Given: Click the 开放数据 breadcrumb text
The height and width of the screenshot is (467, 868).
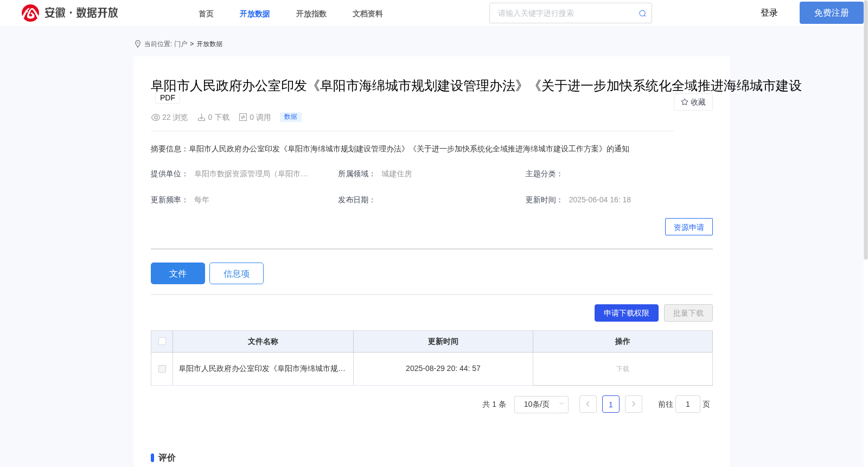Looking at the screenshot, I should pyautogui.click(x=209, y=44).
